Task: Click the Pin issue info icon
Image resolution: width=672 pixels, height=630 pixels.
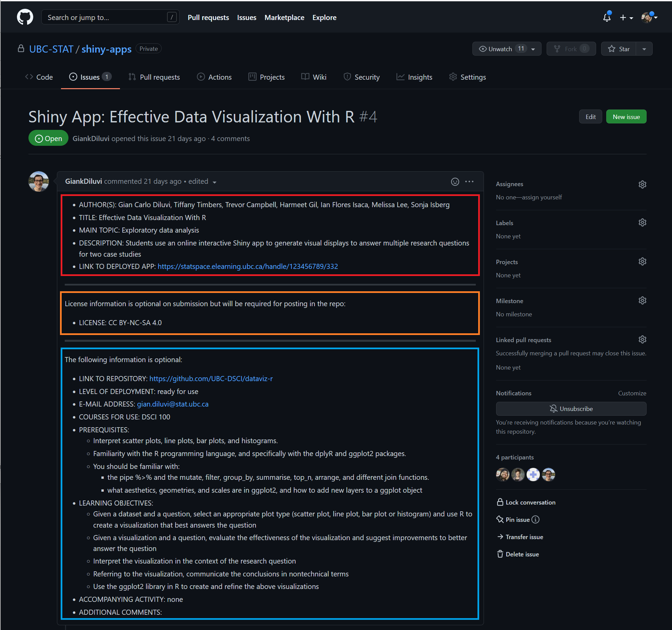Action: tap(535, 519)
